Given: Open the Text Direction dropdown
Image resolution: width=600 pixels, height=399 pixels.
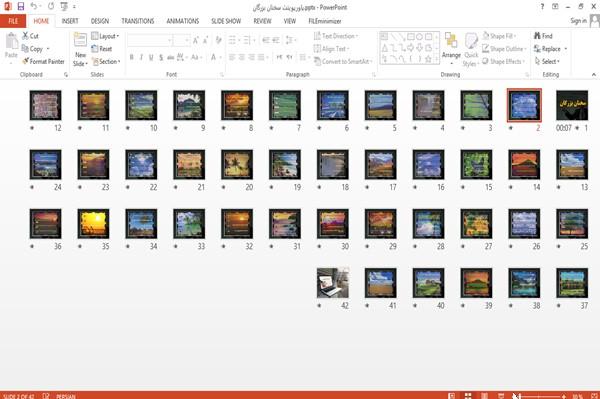Looking at the screenshot, I should click(336, 36).
